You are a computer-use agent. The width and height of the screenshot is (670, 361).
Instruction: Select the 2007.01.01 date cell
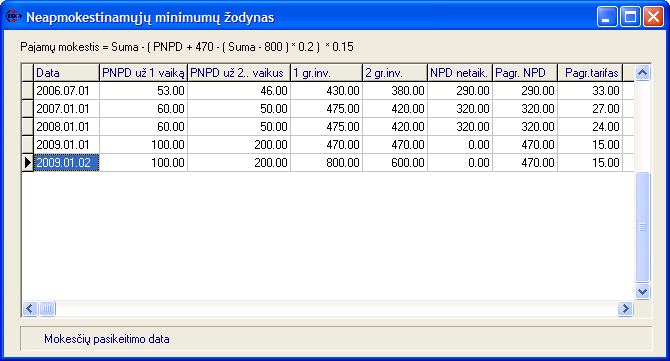[x=66, y=109]
